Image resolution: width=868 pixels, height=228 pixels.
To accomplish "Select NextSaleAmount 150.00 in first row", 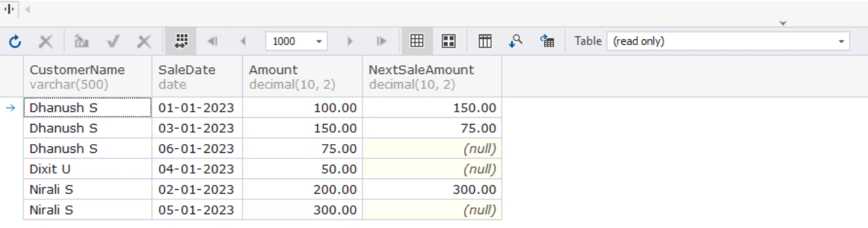I will [x=432, y=108].
